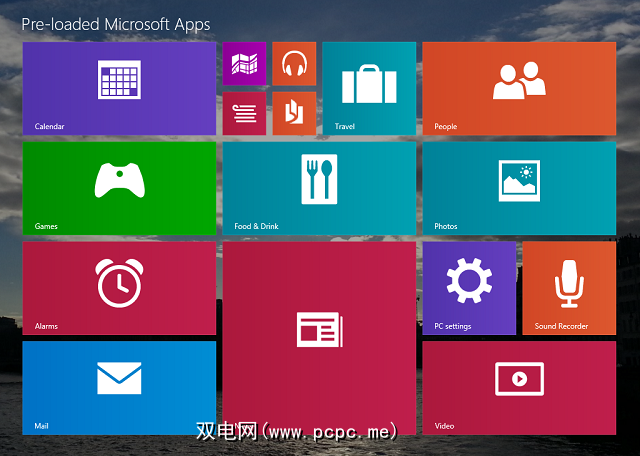Launch the Games controller tile
The height and width of the screenshot is (456, 640).
pos(119,188)
